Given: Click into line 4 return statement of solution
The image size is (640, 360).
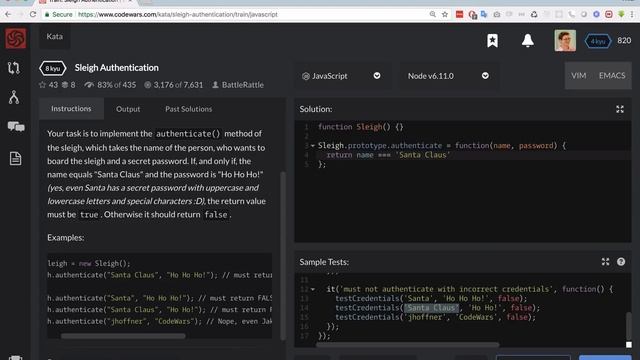Looking at the screenshot, I should 388,155.
